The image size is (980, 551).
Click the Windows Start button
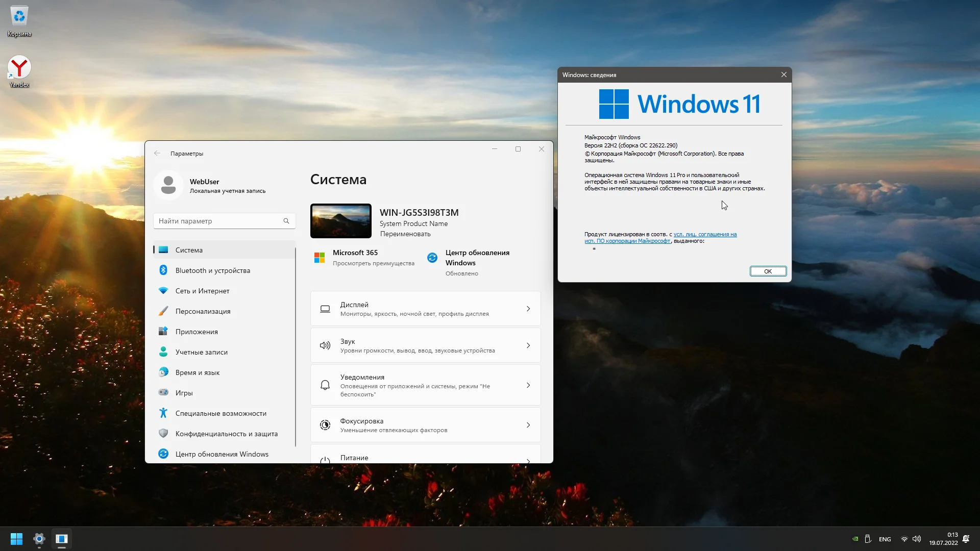coord(16,539)
